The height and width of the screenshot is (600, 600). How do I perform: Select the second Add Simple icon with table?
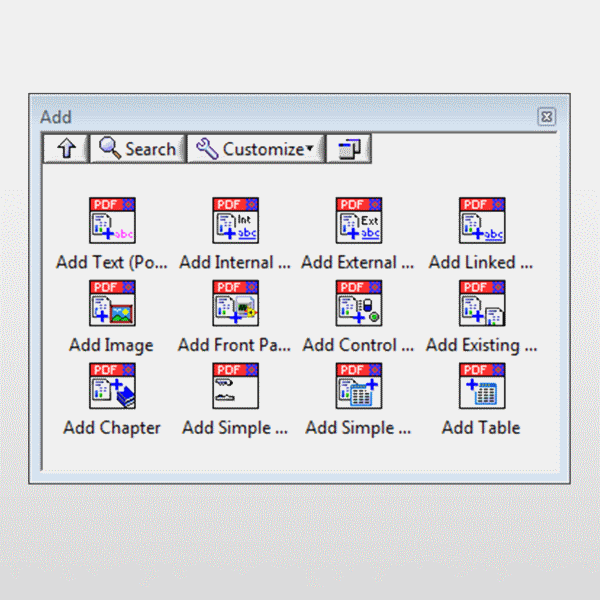[359, 386]
